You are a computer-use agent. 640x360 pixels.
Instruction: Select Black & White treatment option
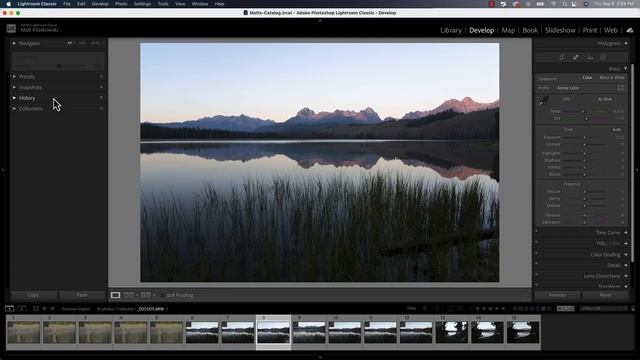[x=612, y=78]
